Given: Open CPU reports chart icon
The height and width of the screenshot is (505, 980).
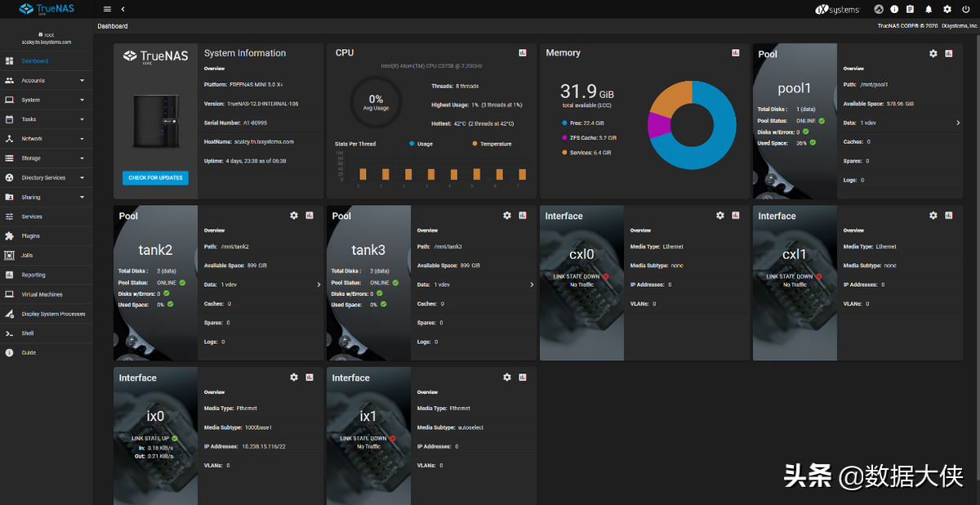Looking at the screenshot, I should click(x=523, y=53).
